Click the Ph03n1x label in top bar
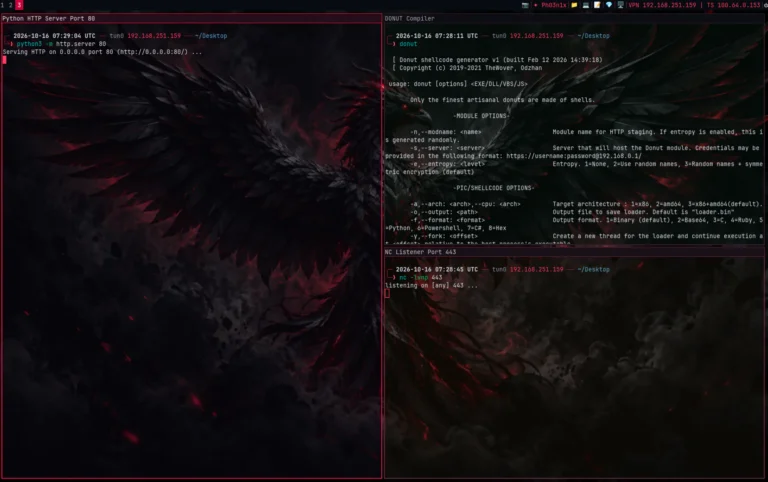The height and width of the screenshot is (482, 768). click(x=553, y=5)
